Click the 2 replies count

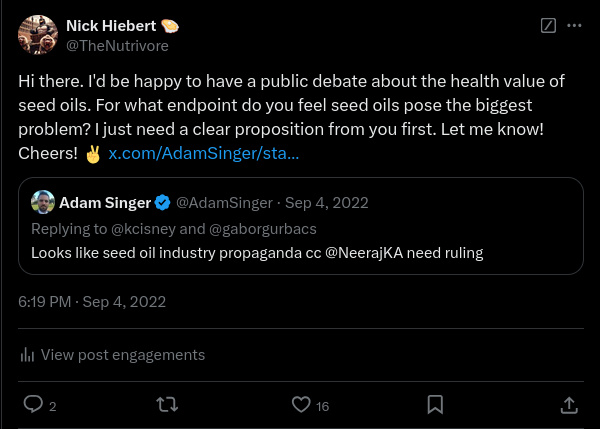pyautogui.click(x=52, y=406)
